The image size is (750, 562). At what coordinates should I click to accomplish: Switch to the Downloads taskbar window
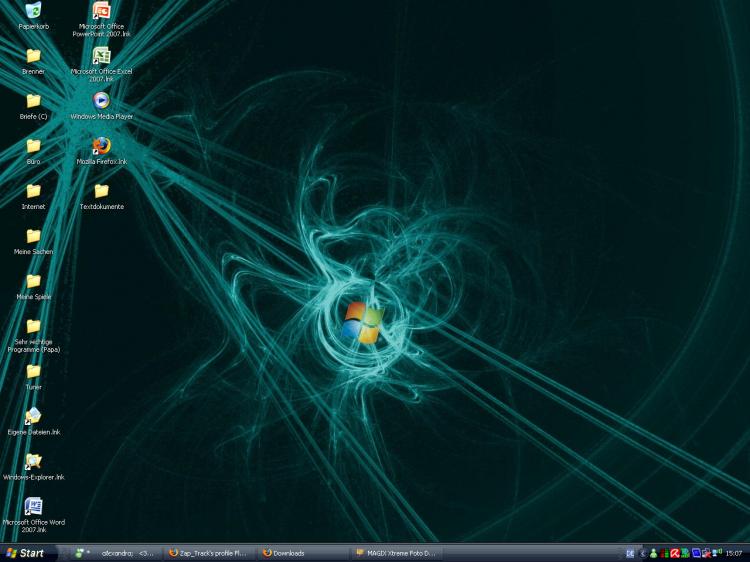coord(303,552)
